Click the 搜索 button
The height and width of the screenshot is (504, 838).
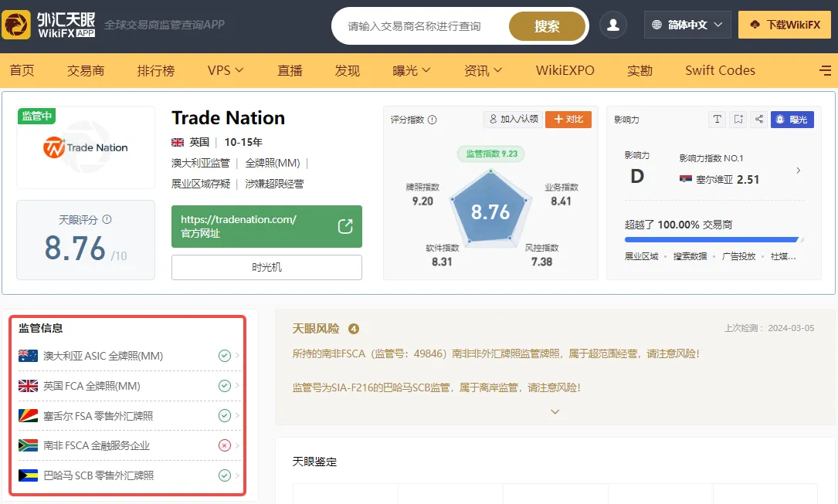coord(547,26)
